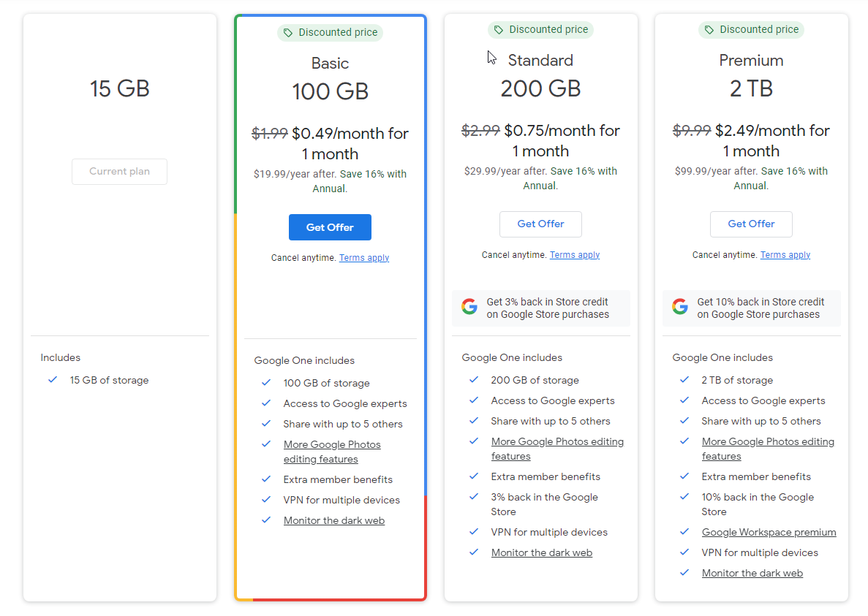Click the tag icon on Premium Discounted price badge
Viewport: 868px width, 616px height.
coord(709,30)
